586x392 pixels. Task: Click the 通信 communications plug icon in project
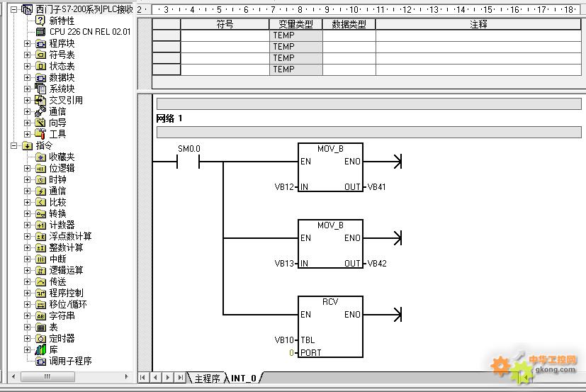coord(40,111)
